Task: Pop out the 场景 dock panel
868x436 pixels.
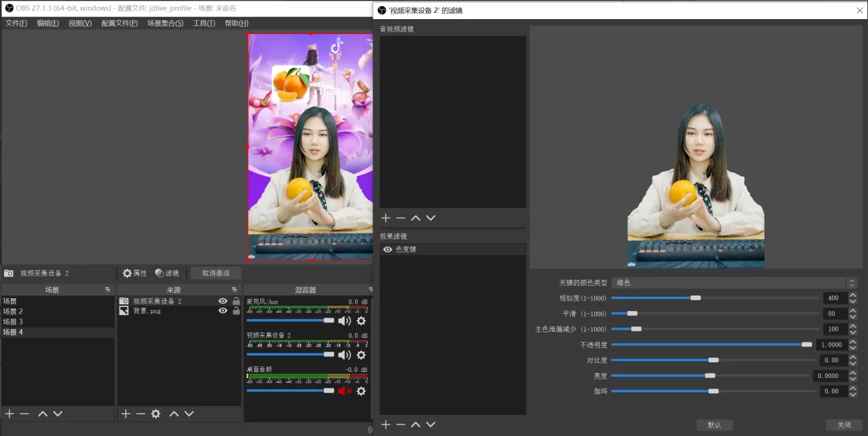Action: pos(107,290)
